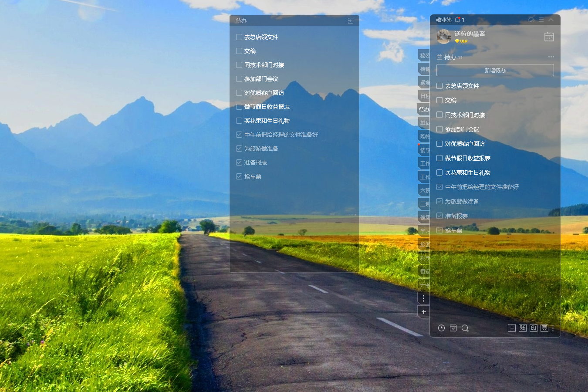
Task: Select the 待办 tab in the side category list
Action: pyautogui.click(x=424, y=109)
